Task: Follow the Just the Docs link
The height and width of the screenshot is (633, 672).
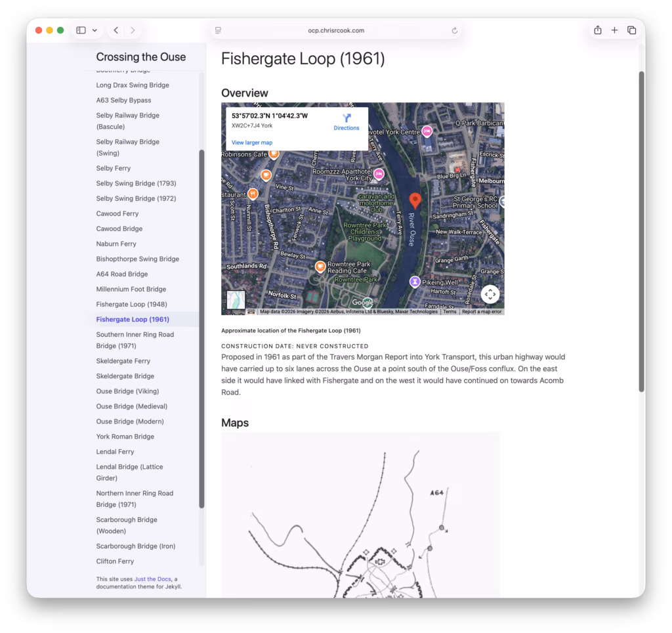Action: click(x=153, y=578)
